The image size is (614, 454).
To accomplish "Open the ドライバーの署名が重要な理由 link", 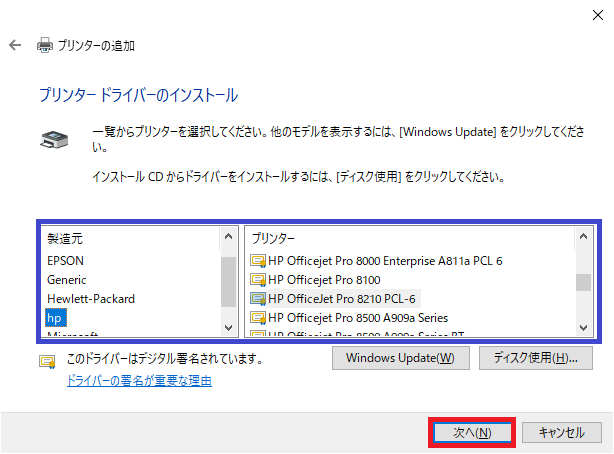I will 139,381.
